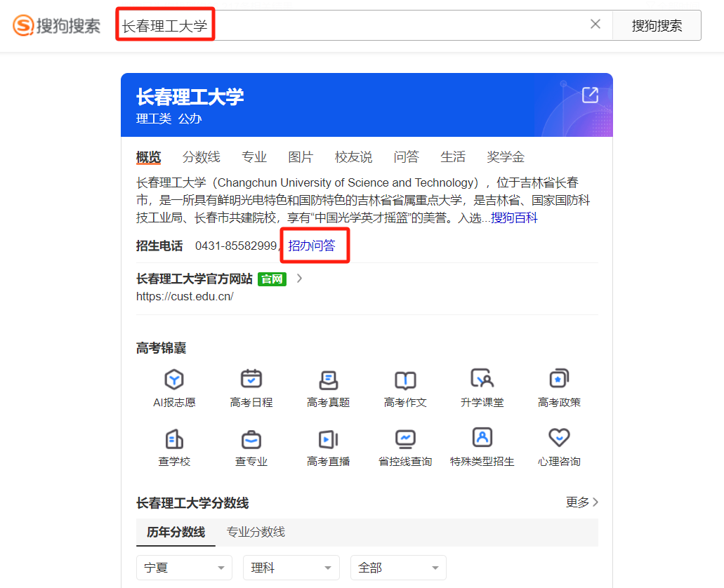Open the 高考政策 icon
Viewport: 724px width, 588px height.
click(559, 378)
